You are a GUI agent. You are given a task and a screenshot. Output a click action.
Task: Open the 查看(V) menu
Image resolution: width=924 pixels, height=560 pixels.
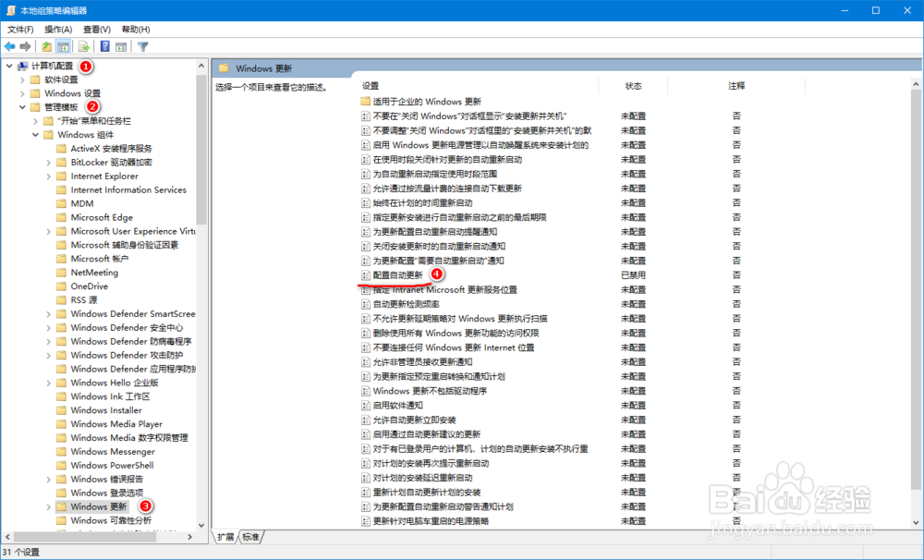coord(97,30)
